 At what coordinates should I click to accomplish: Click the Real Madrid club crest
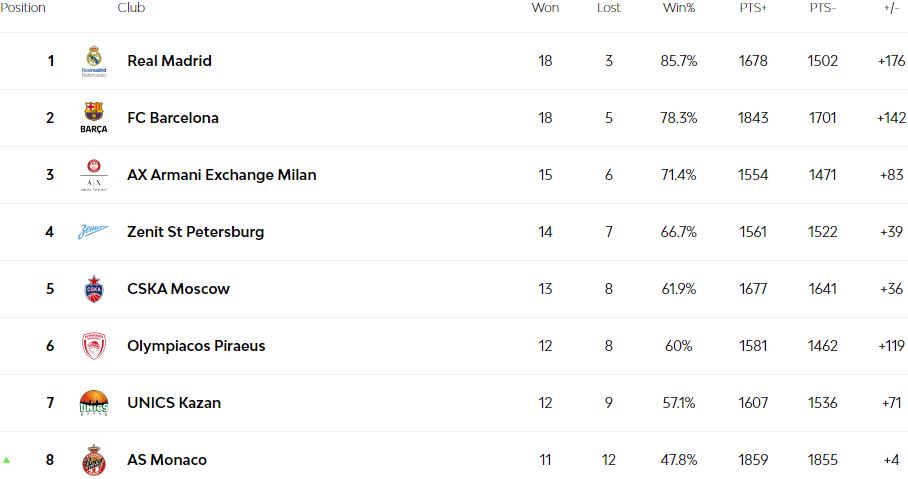pyautogui.click(x=94, y=61)
